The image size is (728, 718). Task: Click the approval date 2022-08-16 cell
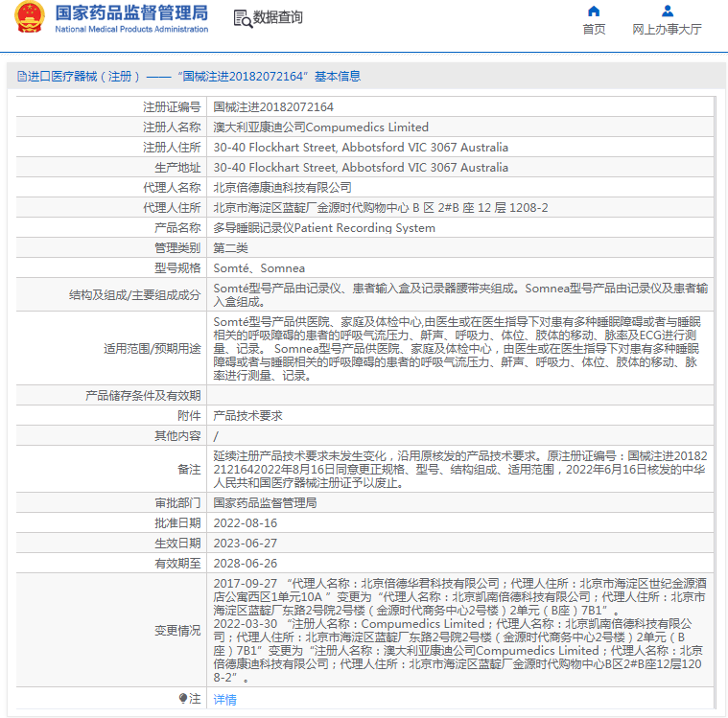click(245, 523)
